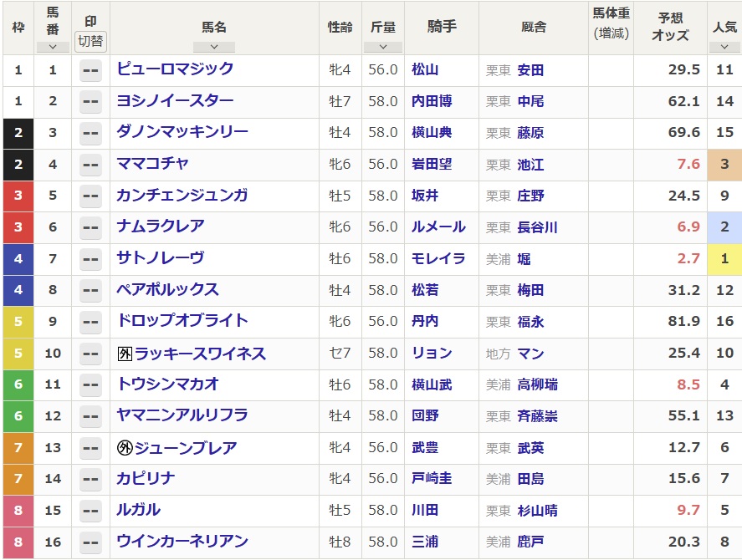Open the mark selector for ピューロマジック
Viewport: 742px width, 560px height.
tap(90, 70)
